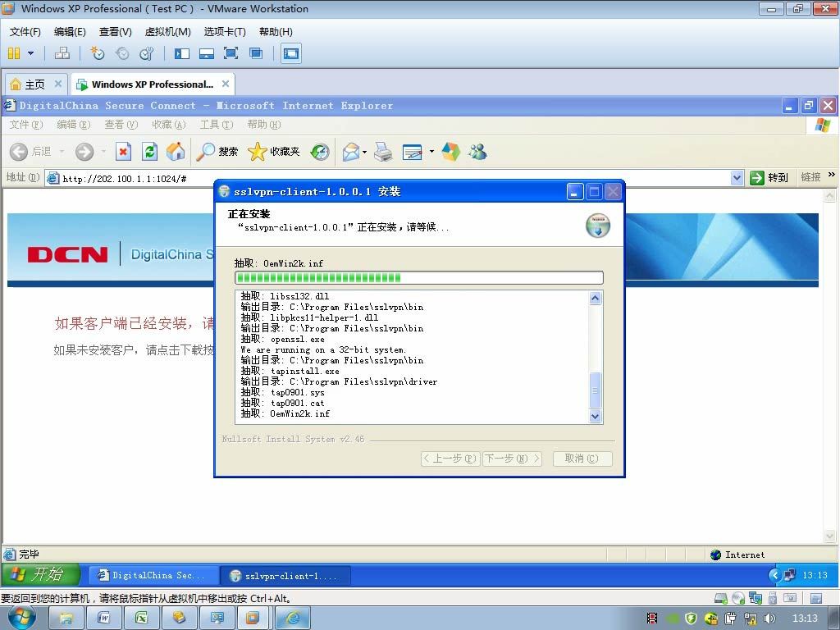This screenshot has height=630, width=840.
Task: Open dropdown arrow beside IE edit icon
Action: (x=431, y=152)
